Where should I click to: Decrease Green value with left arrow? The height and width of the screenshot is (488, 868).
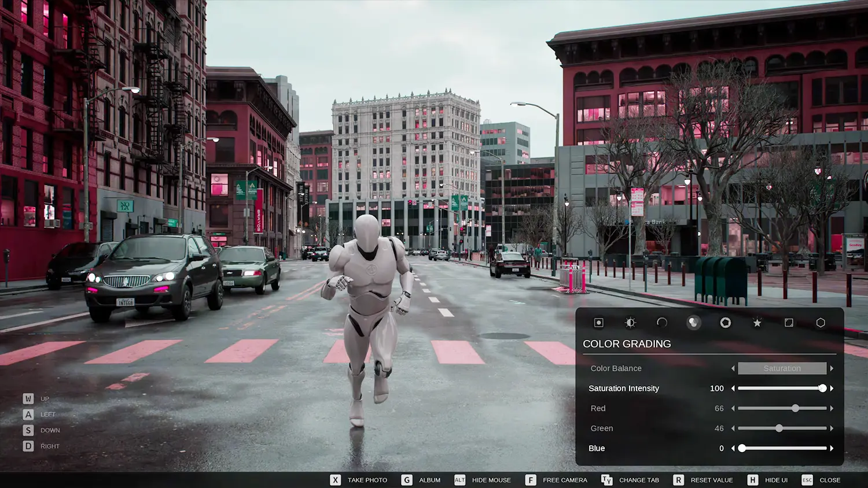(x=733, y=428)
